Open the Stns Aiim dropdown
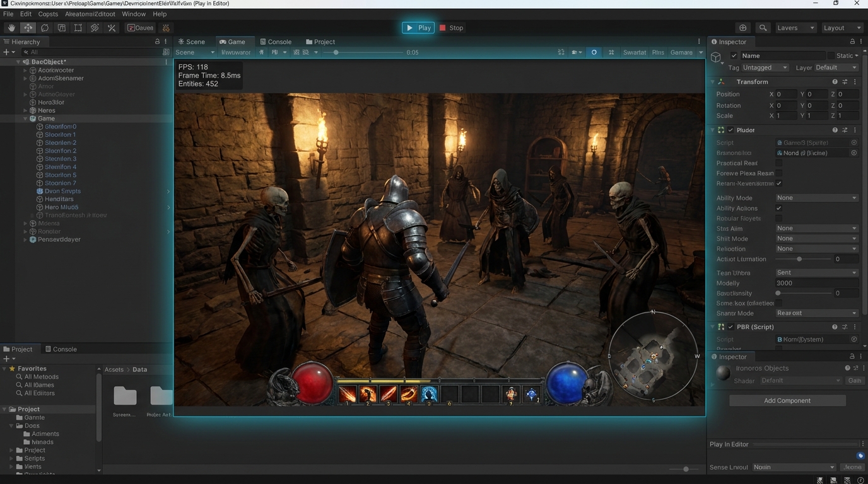This screenshot has height=484, width=868. (817, 228)
